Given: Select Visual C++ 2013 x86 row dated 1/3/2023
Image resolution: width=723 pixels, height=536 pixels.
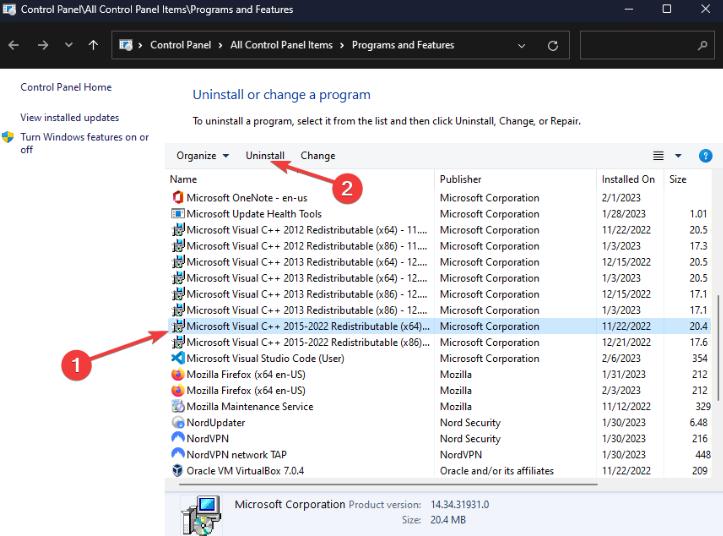Looking at the screenshot, I should coord(439,310).
